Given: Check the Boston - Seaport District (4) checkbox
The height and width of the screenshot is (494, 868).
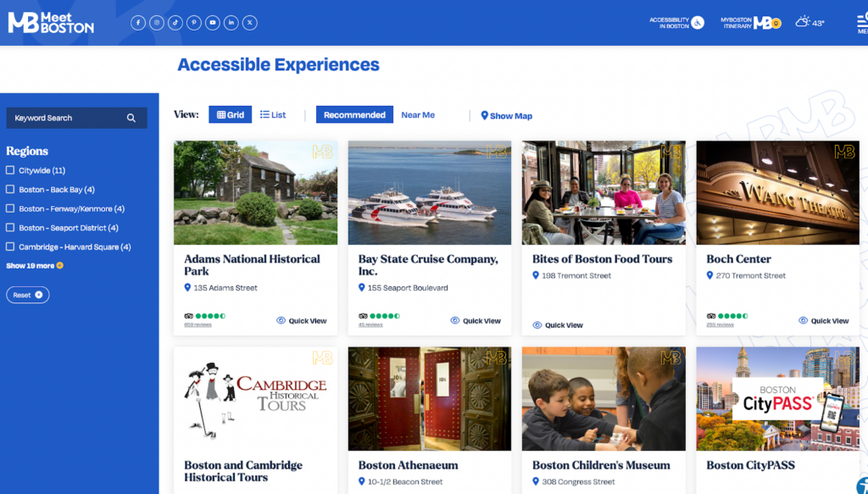Looking at the screenshot, I should (10, 227).
